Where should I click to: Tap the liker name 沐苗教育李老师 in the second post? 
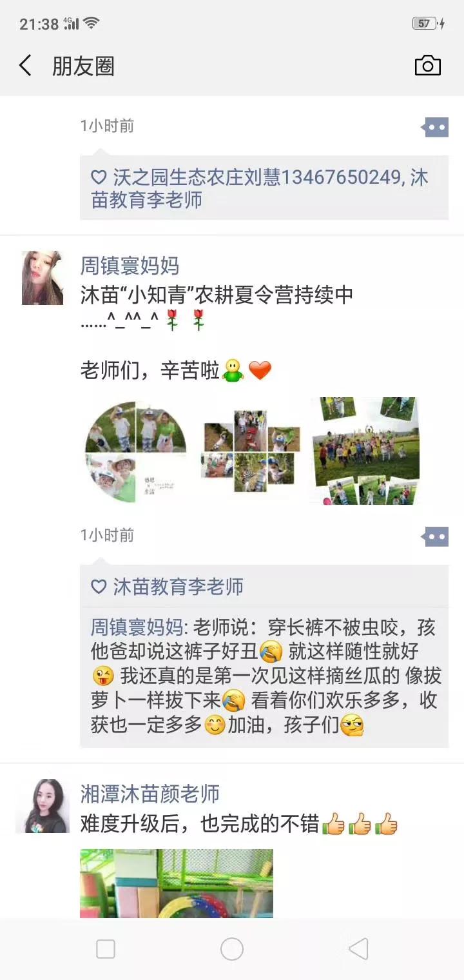(179, 587)
